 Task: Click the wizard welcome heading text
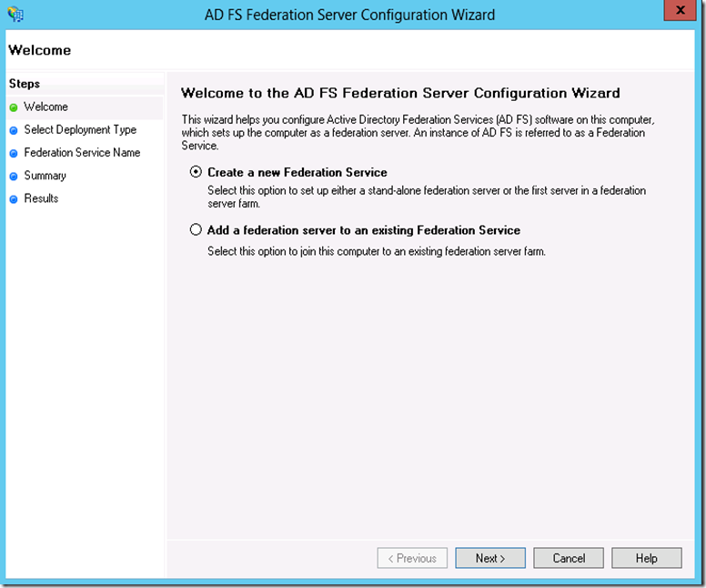click(x=400, y=93)
